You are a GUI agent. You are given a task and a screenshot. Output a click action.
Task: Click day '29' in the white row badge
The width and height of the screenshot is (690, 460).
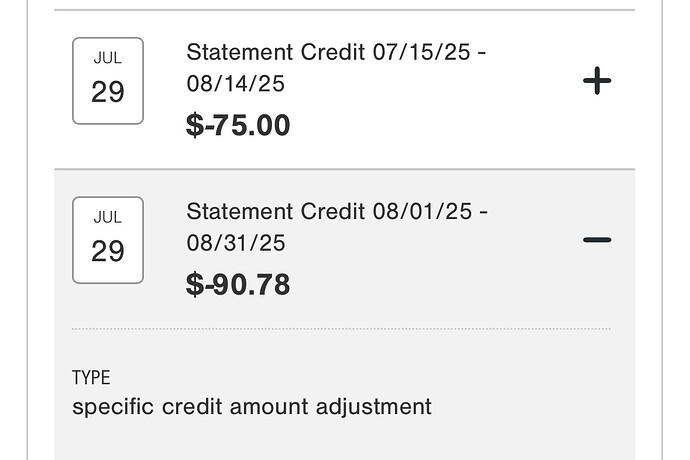108,92
